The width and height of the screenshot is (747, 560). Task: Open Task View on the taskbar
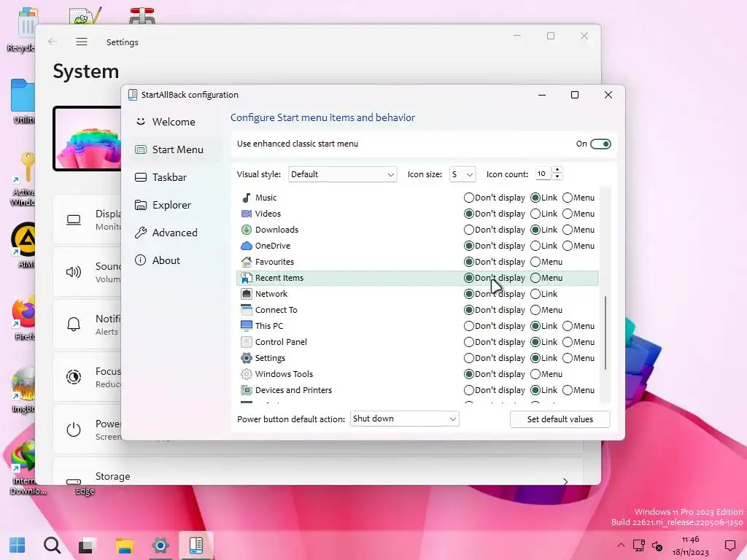click(x=88, y=545)
